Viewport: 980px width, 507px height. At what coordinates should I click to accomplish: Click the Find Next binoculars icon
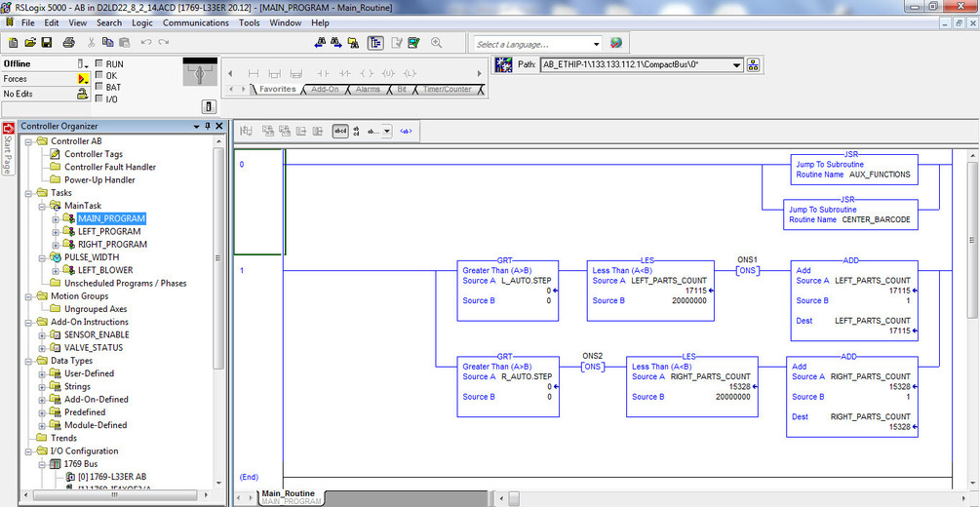pyautogui.click(x=336, y=43)
